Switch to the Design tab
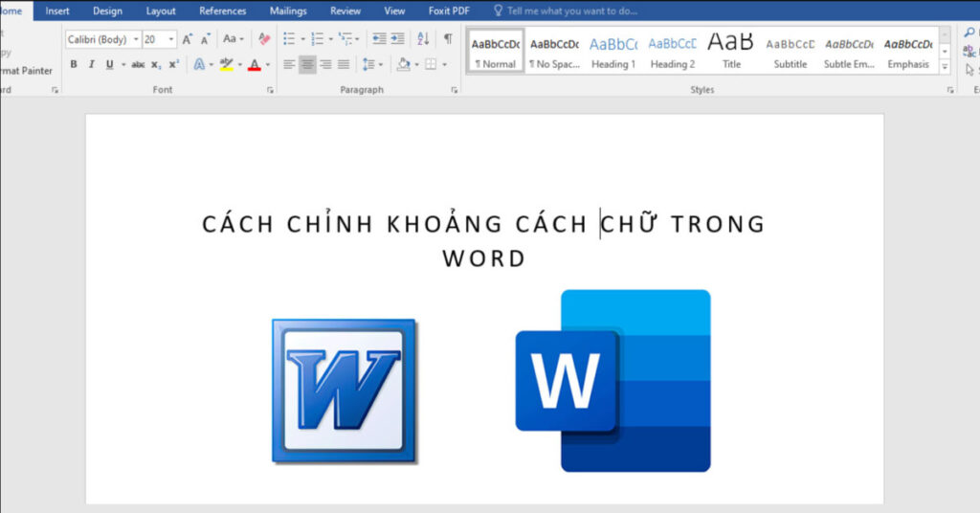Screen dimensions: 980x513 pos(107,11)
